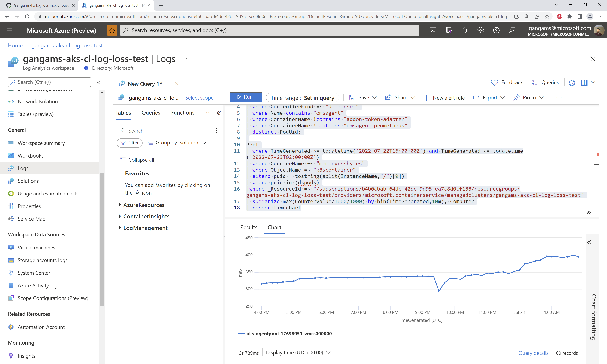Expand the Chart formatting panel
The width and height of the screenshot is (607, 364).
click(x=589, y=242)
